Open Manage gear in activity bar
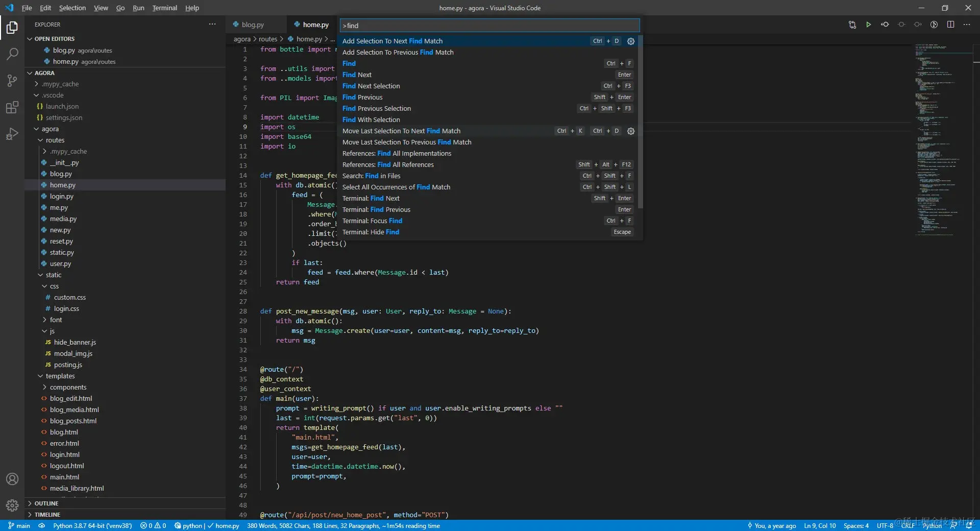Image resolution: width=980 pixels, height=531 pixels. click(12, 505)
